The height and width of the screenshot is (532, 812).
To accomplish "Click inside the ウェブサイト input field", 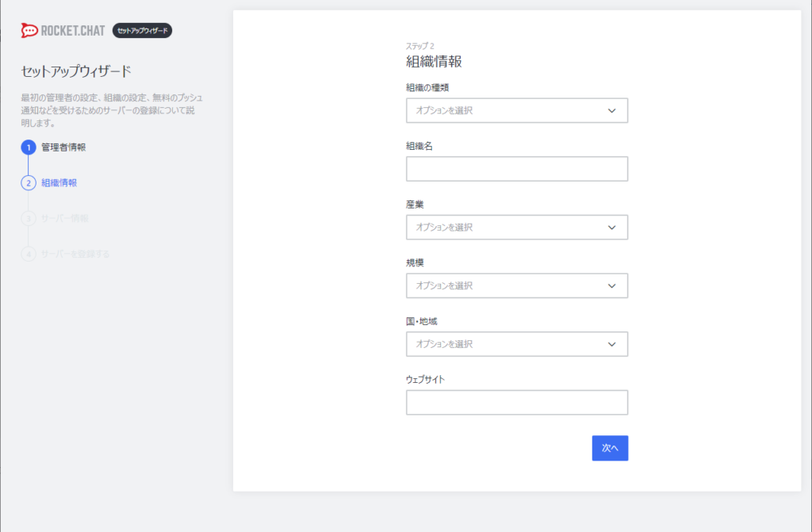I will (517, 402).
